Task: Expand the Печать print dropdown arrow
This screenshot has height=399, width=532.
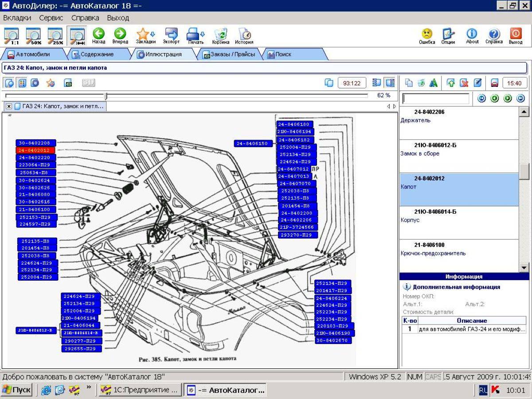Action: [203, 34]
